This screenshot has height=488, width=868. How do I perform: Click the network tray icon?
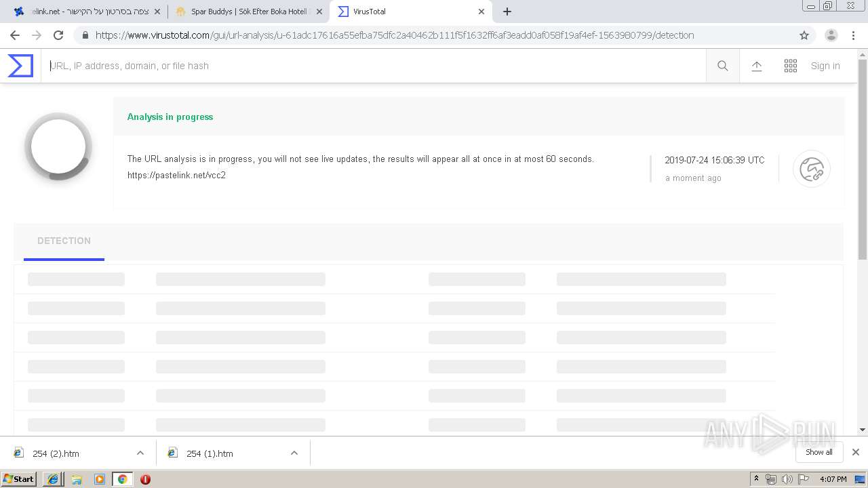[x=771, y=479]
